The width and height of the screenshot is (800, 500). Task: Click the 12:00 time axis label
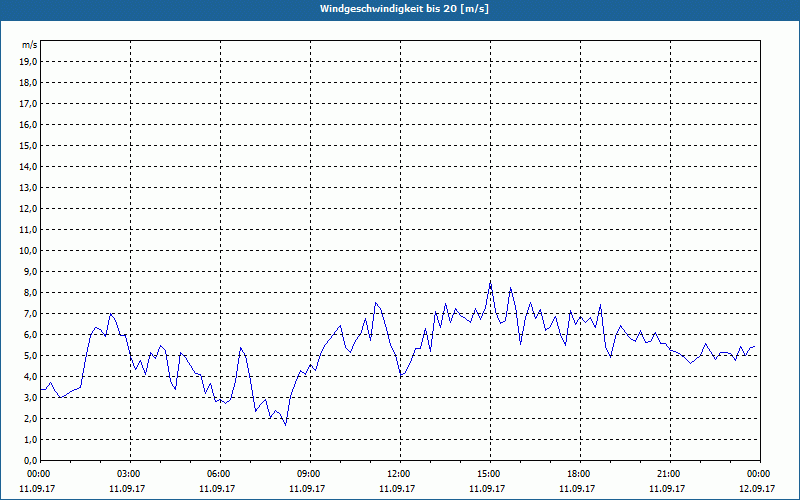(401, 474)
